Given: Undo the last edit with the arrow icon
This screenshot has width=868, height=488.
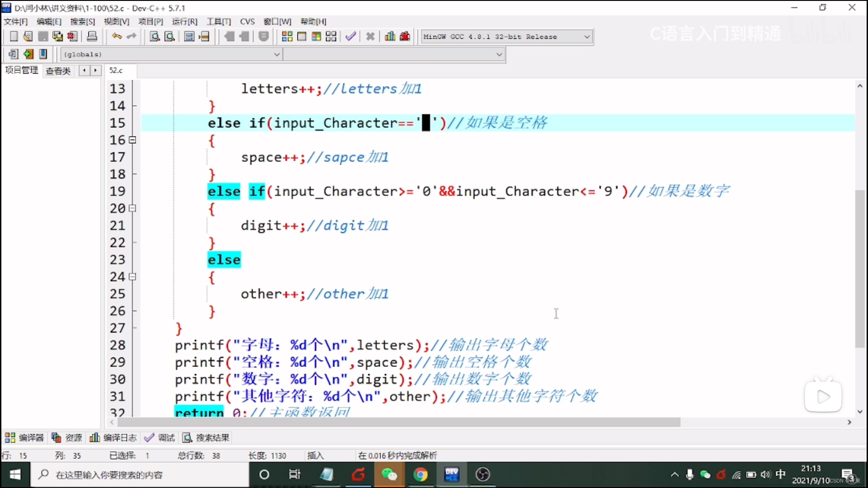Looking at the screenshot, I should click(x=117, y=37).
